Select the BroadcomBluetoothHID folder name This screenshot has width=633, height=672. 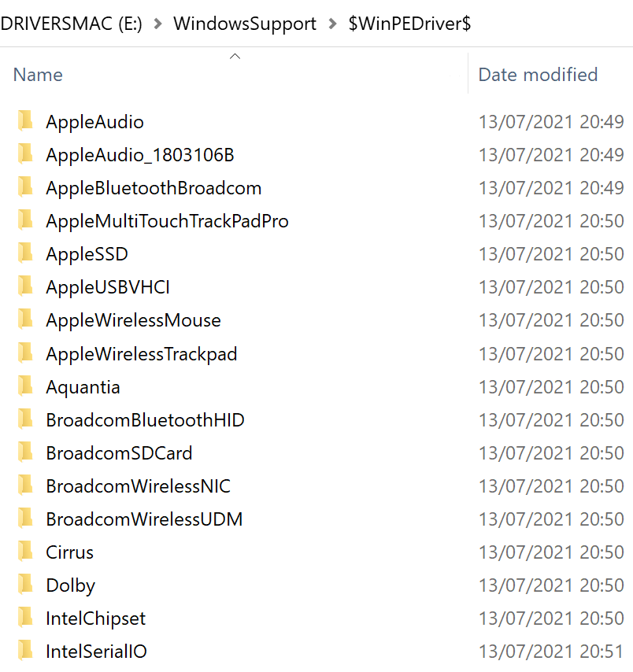pyautogui.click(x=146, y=420)
